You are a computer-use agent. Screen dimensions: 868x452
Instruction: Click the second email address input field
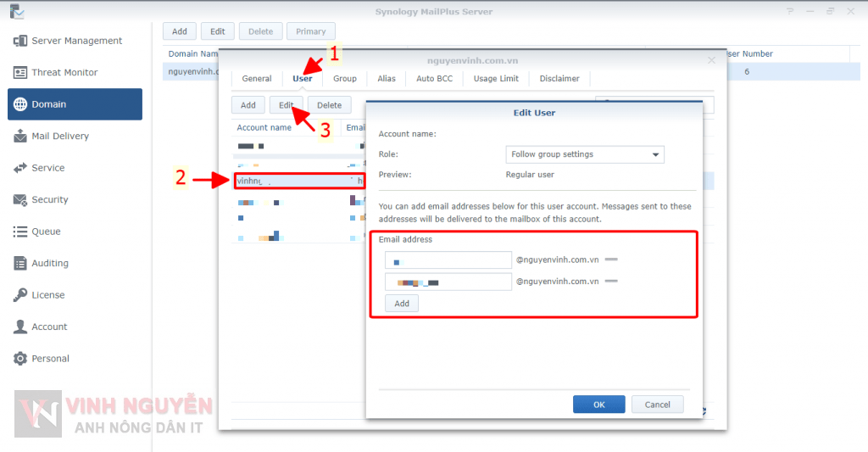pyautogui.click(x=448, y=282)
